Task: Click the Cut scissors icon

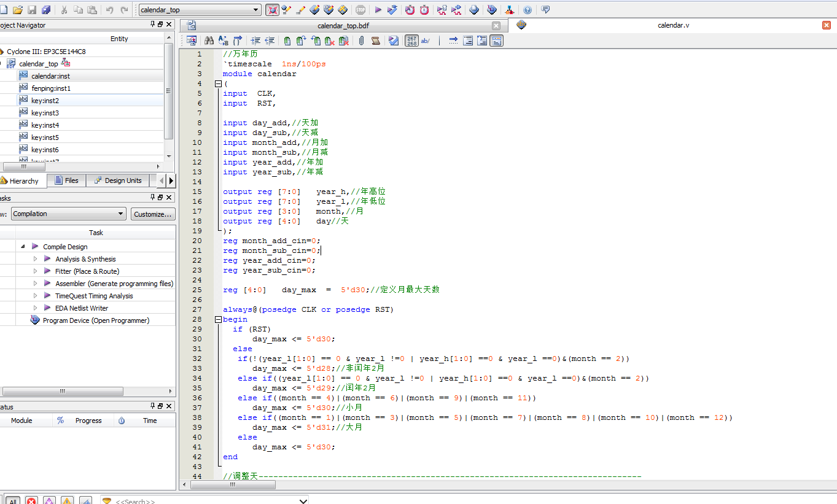Action: pyautogui.click(x=63, y=10)
